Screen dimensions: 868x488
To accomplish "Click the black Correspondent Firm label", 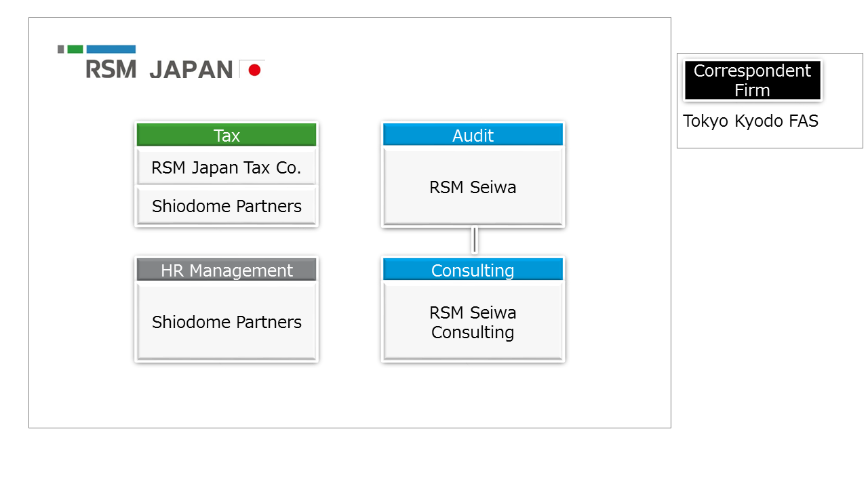I will click(x=753, y=80).
